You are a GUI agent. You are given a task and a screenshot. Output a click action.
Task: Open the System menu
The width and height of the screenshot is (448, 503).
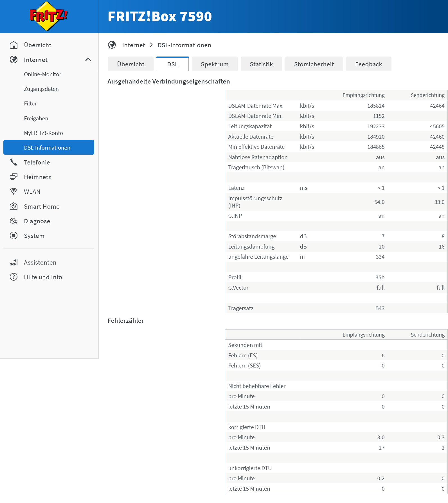pyautogui.click(x=34, y=236)
